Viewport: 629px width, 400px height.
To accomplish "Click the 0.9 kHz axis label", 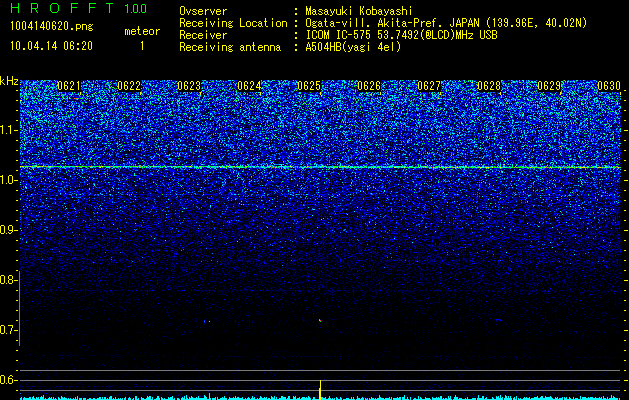I will point(8,230).
